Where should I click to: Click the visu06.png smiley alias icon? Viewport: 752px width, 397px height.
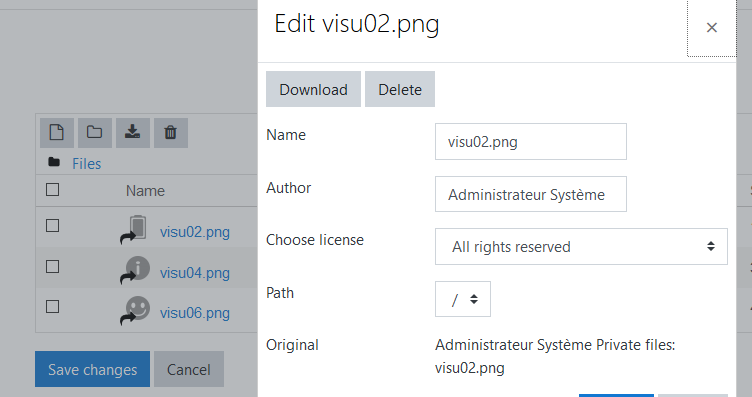[135, 310]
